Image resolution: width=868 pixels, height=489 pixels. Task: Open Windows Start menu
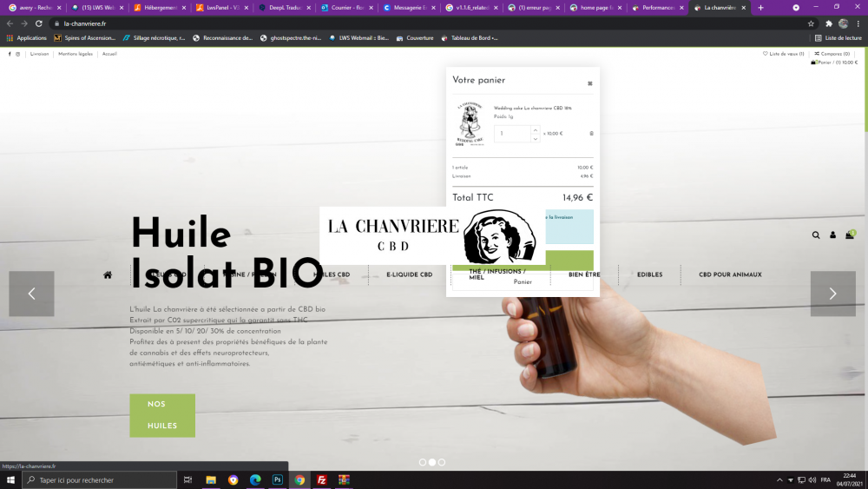(10, 480)
